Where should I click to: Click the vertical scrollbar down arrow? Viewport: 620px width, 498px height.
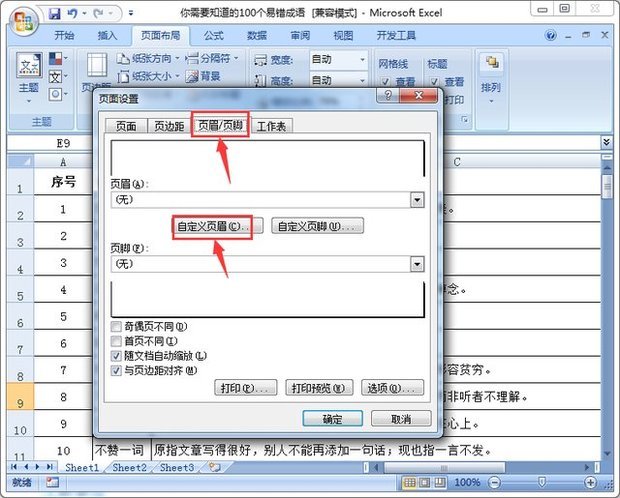pos(607,454)
